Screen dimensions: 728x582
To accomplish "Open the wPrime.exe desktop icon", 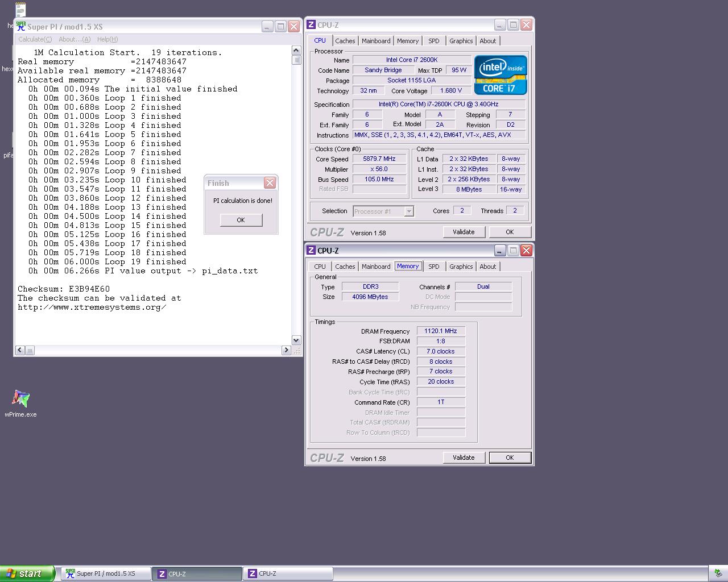I will [20, 400].
